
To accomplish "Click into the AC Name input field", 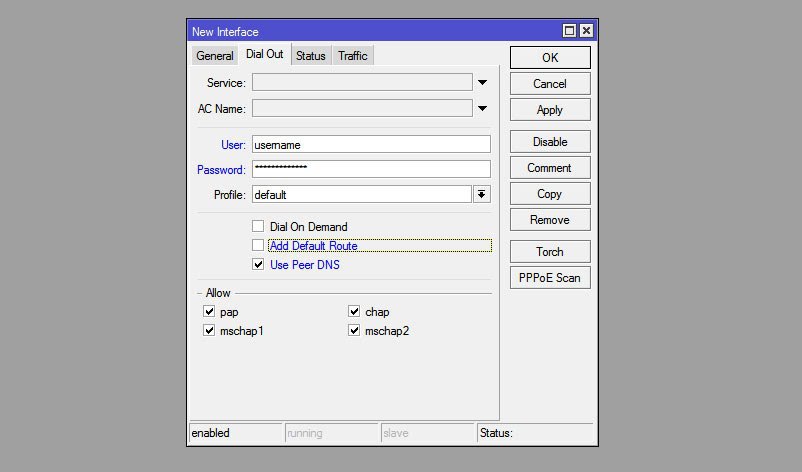I will coord(362,108).
